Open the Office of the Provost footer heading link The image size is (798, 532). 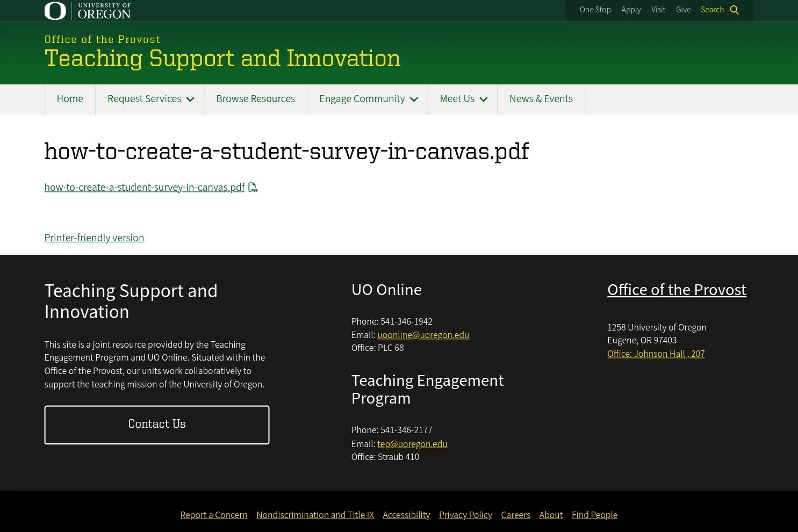(x=677, y=290)
